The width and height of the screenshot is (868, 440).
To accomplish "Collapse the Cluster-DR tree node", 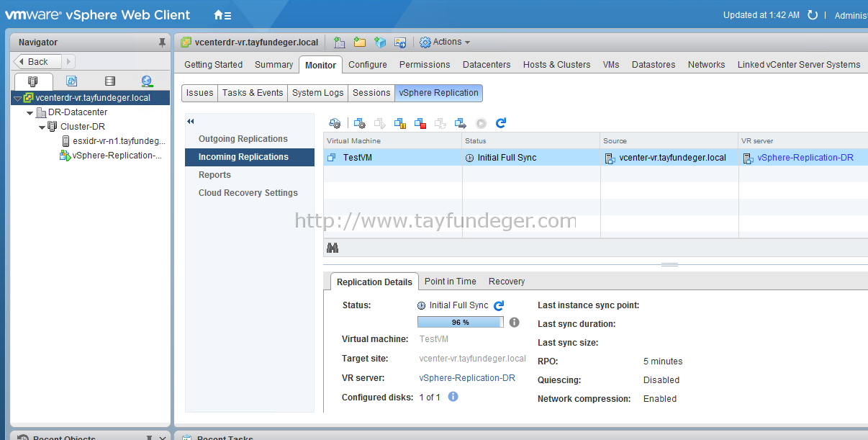I will [x=42, y=127].
